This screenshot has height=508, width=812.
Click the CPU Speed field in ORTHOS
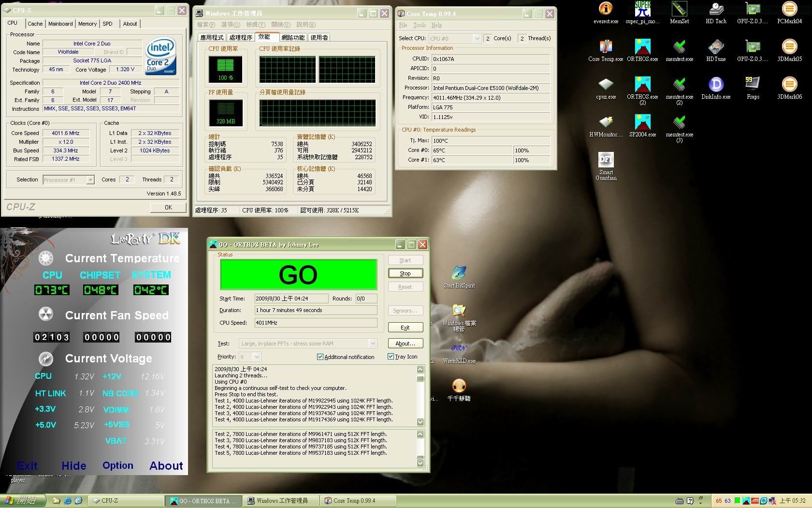pos(316,323)
